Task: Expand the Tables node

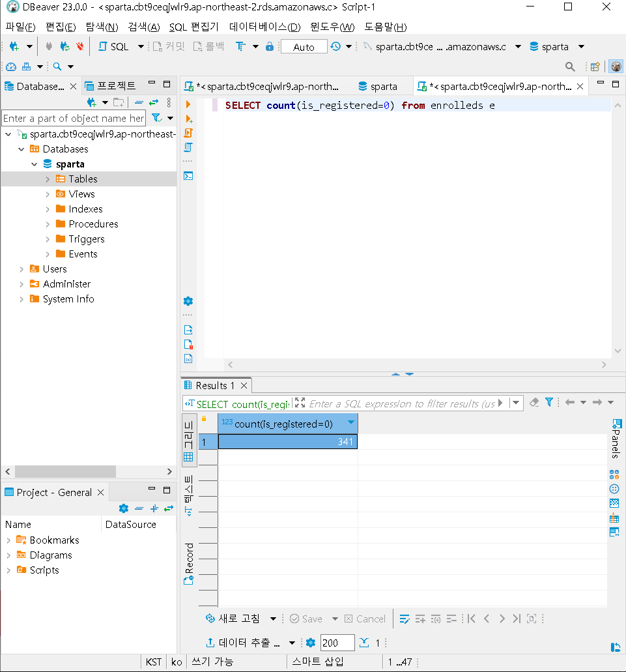Action: [x=48, y=179]
